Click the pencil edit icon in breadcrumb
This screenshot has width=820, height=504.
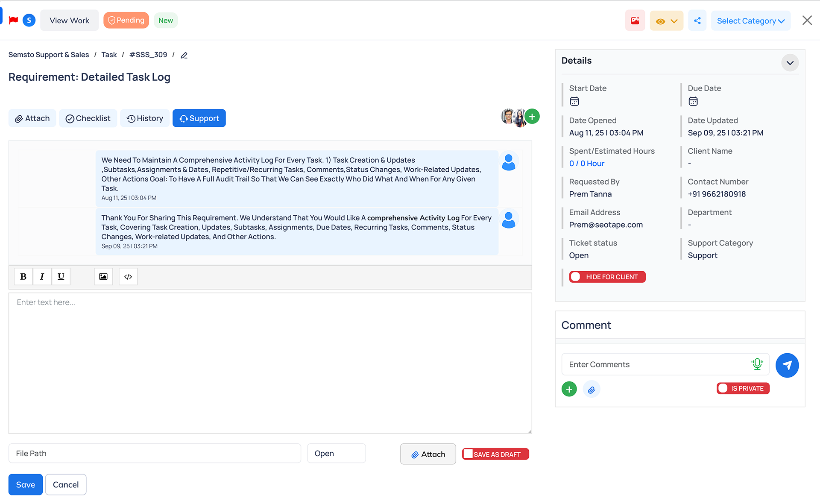[x=184, y=55]
